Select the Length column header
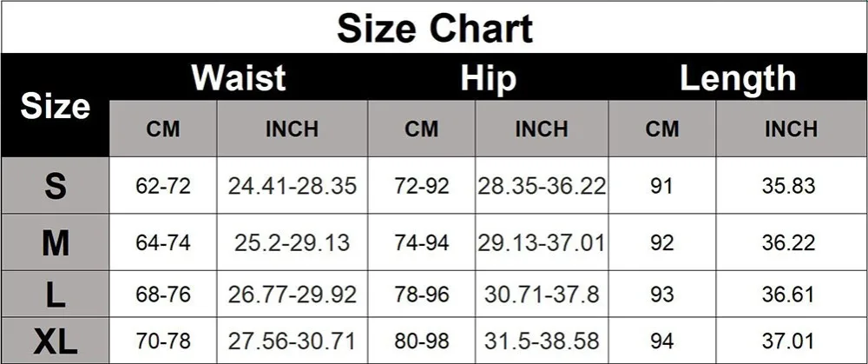The width and height of the screenshot is (868, 364). pyautogui.click(x=737, y=79)
